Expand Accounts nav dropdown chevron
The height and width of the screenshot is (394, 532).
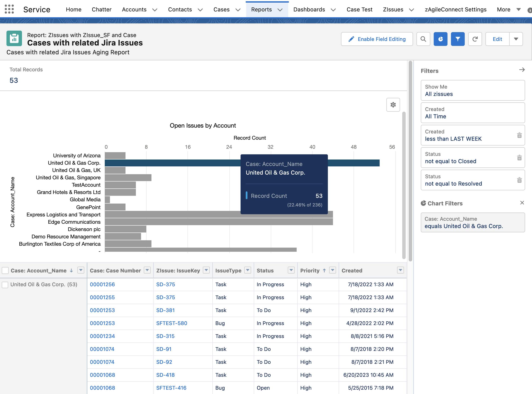pos(155,10)
